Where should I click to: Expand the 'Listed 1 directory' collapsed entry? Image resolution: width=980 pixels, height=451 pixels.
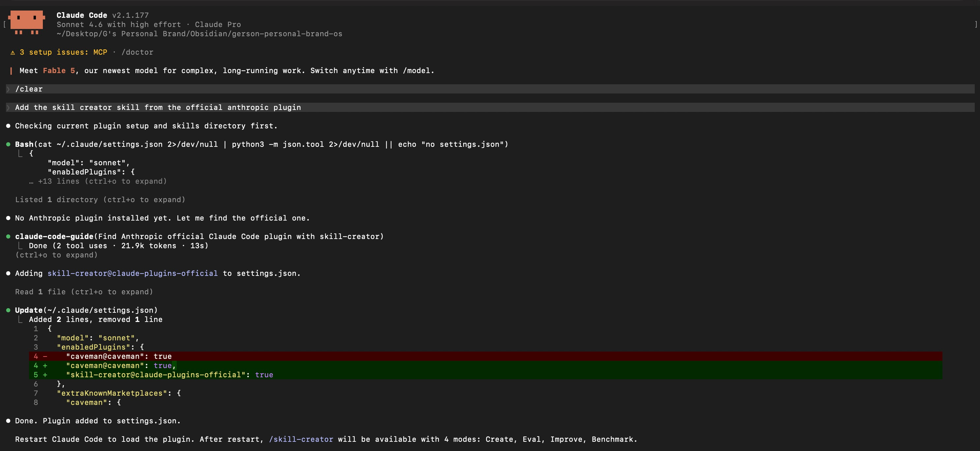click(100, 199)
